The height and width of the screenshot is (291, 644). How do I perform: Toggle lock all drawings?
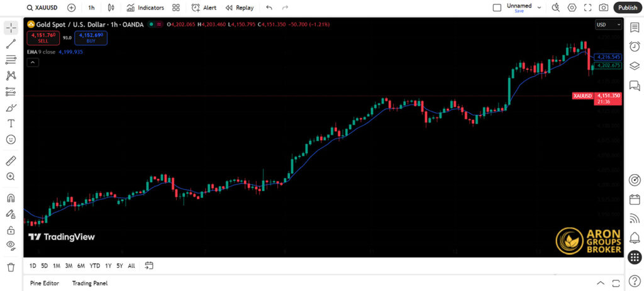(11, 230)
